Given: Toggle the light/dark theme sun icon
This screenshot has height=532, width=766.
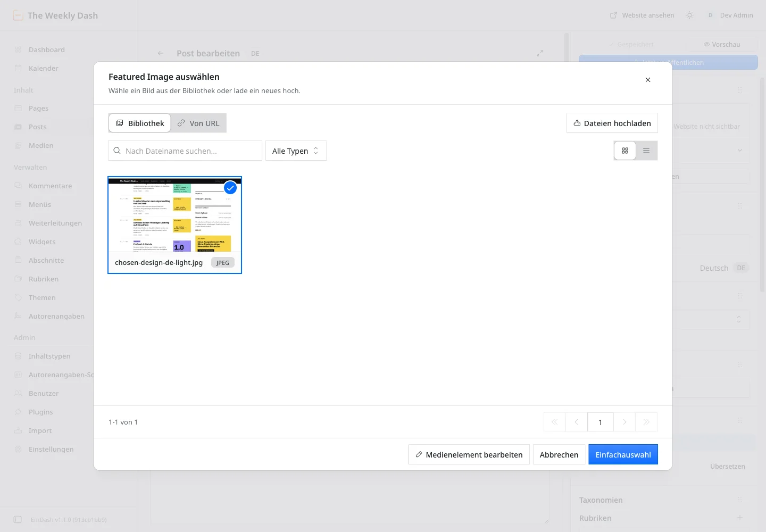Looking at the screenshot, I should pyautogui.click(x=689, y=15).
